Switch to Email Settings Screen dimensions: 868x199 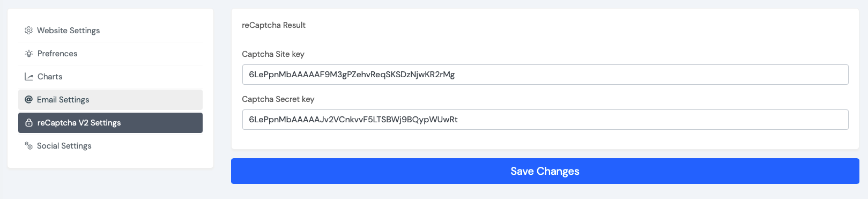(110, 100)
